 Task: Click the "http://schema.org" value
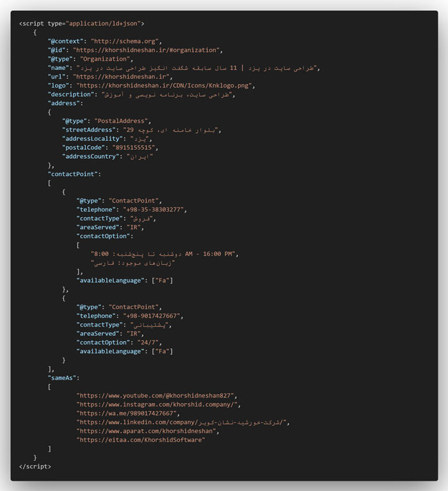click(125, 42)
